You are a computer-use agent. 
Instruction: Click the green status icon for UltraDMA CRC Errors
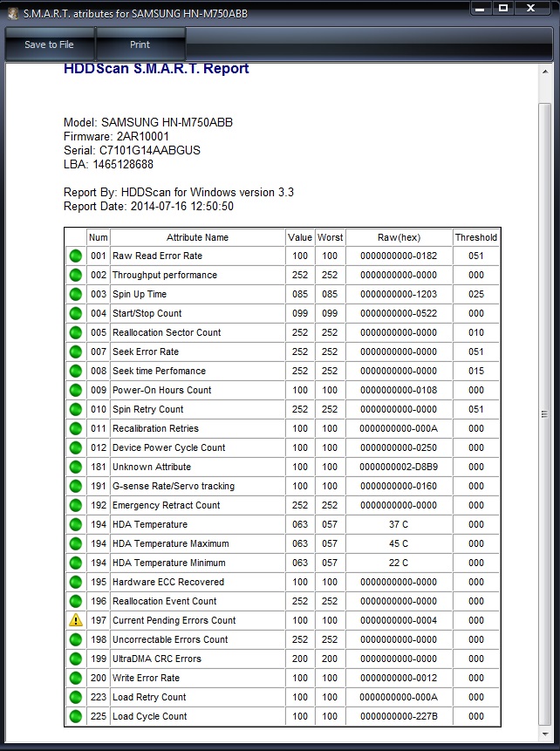[76, 659]
